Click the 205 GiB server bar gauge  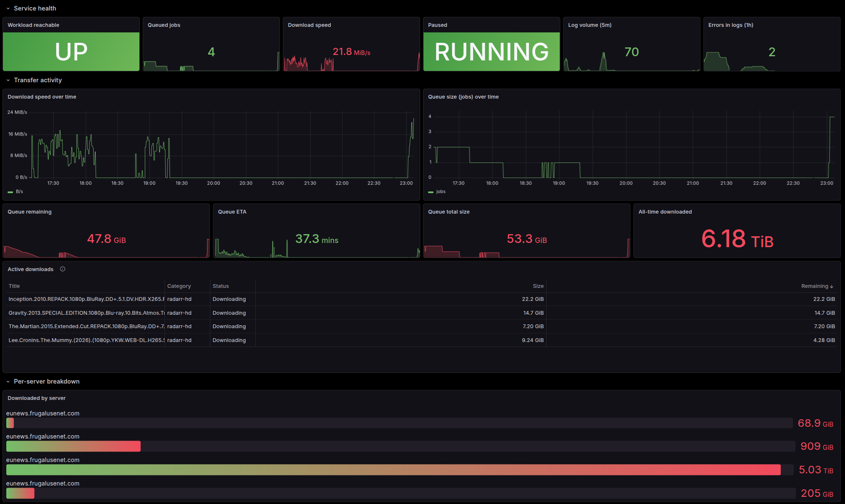[x=401, y=493]
